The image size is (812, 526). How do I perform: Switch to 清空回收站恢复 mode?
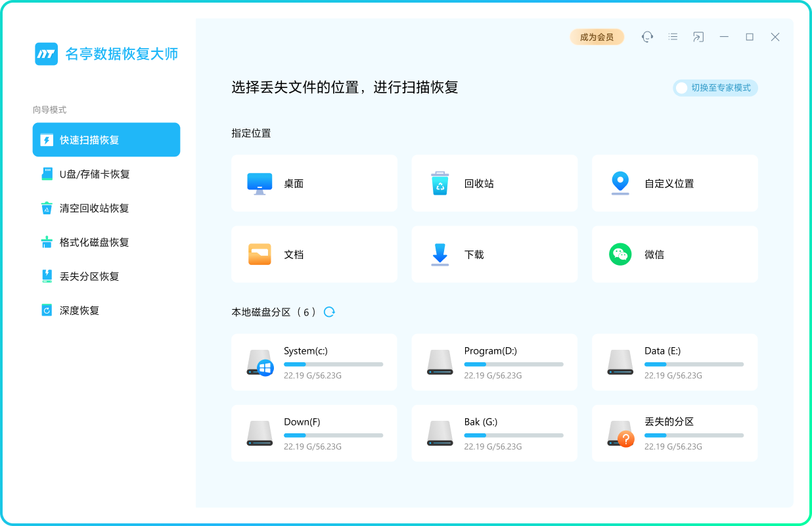click(x=94, y=208)
